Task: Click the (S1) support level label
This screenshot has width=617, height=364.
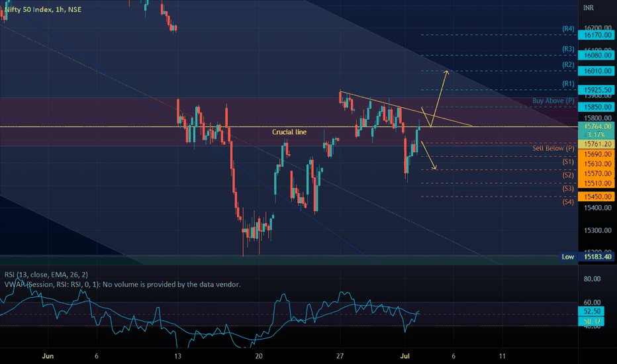Action: point(568,161)
